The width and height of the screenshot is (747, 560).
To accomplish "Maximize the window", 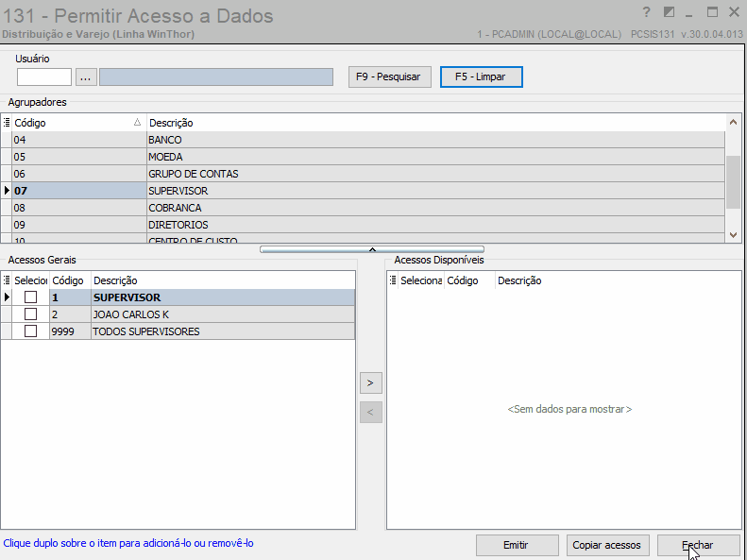I will 712,12.
